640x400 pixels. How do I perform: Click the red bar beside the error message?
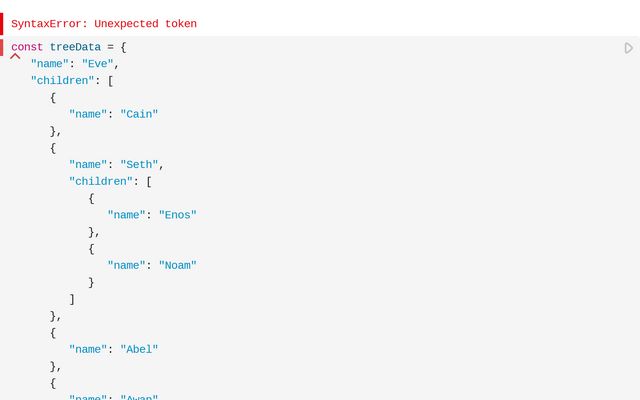(2, 23)
